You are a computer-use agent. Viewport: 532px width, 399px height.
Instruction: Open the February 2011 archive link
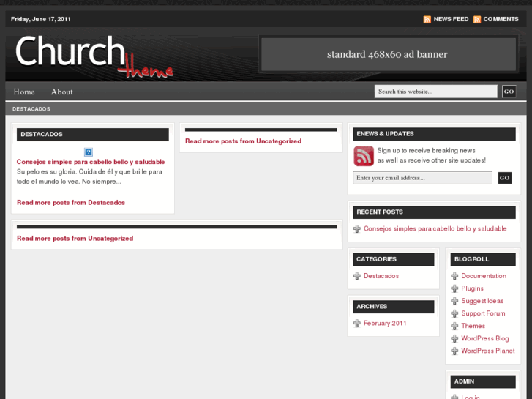click(x=385, y=323)
